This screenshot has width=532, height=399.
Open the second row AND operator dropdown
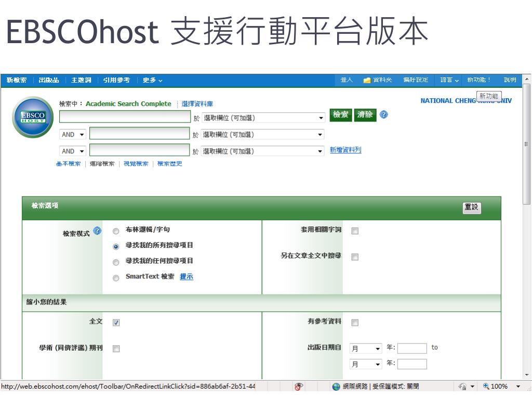point(73,135)
